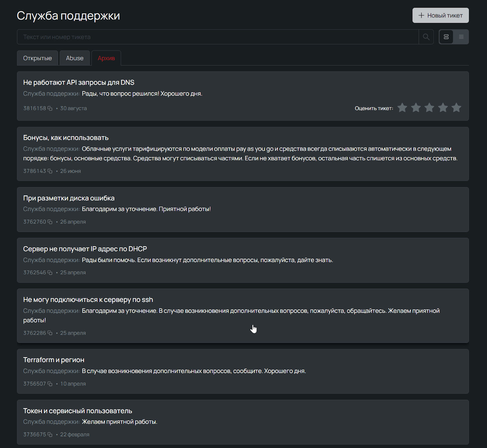Image resolution: width=487 pixels, height=448 pixels.
Task: Open ticket "Бонусы, как использовать"
Action: pos(66,138)
